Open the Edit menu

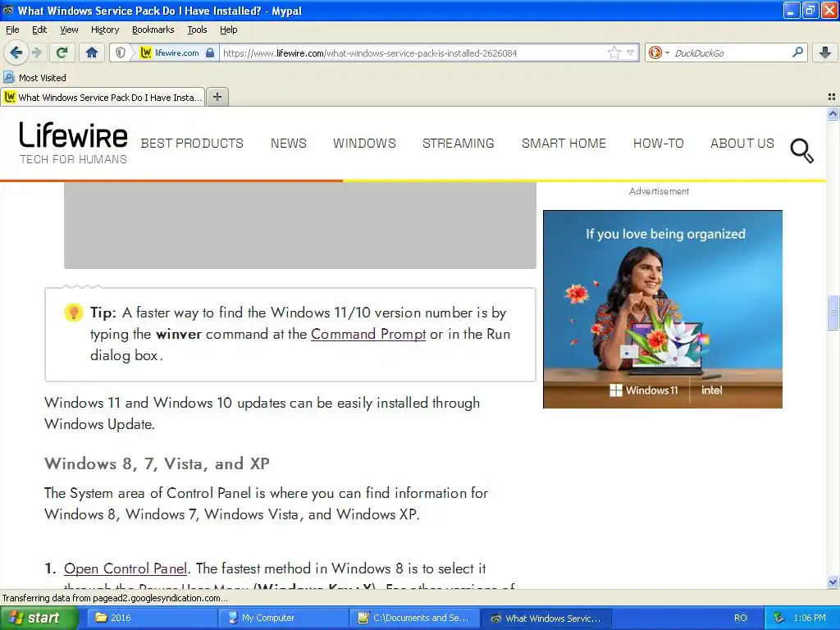click(39, 30)
